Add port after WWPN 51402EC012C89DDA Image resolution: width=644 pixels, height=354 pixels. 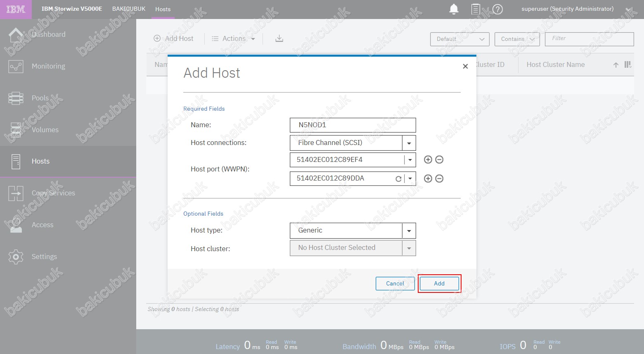pos(428,178)
